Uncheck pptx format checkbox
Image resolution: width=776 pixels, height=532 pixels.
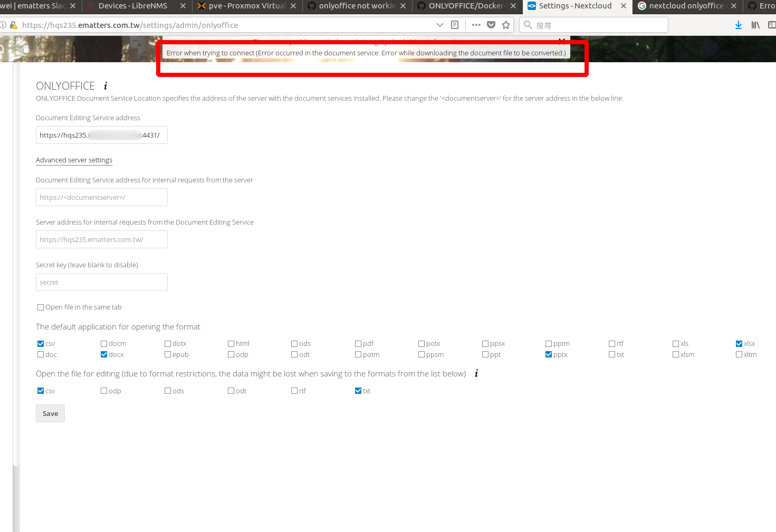(549, 355)
